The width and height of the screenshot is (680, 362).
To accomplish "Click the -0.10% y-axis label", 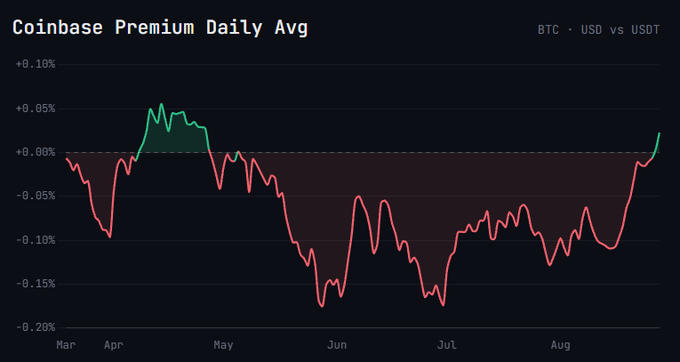I will 36,240.
